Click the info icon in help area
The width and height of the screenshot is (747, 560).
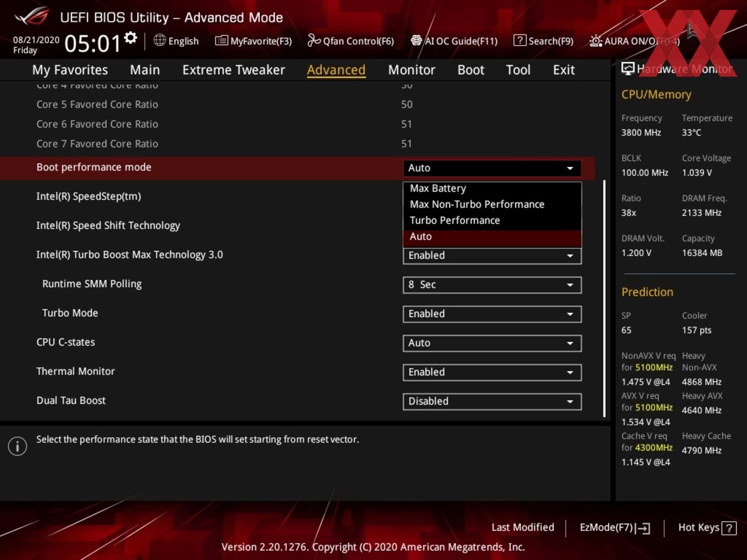(18, 446)
